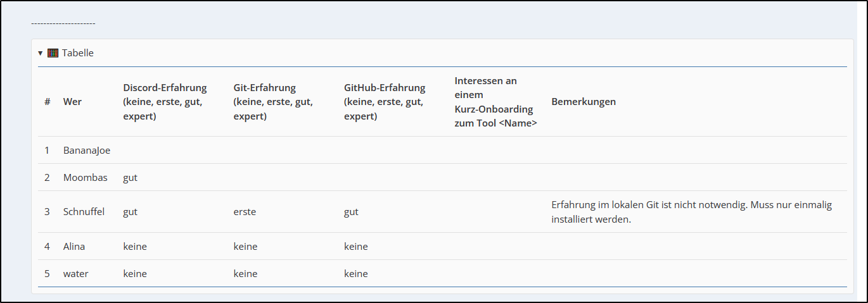The image size is (868, 303).
Task: Click the Wer column header
Action: click(72, 102)
